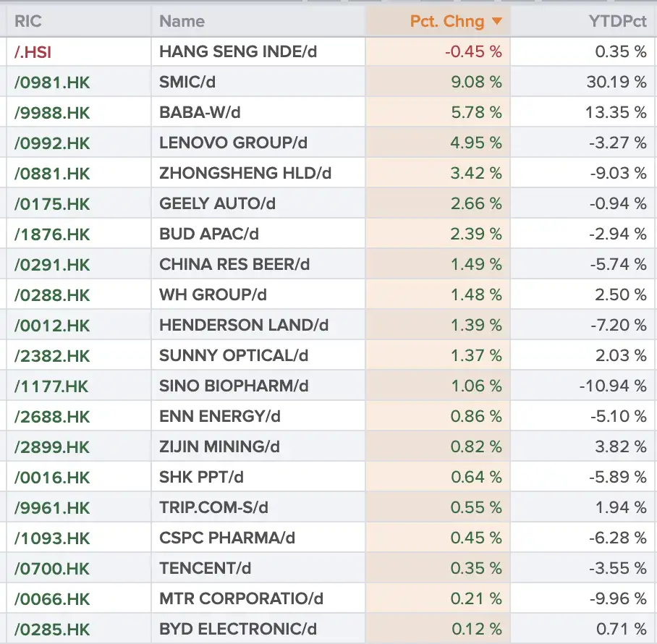Click the 5.78 % percent change value
This screenshot has width=657, height=644.
pyautogui.click(x=476, y=112)
